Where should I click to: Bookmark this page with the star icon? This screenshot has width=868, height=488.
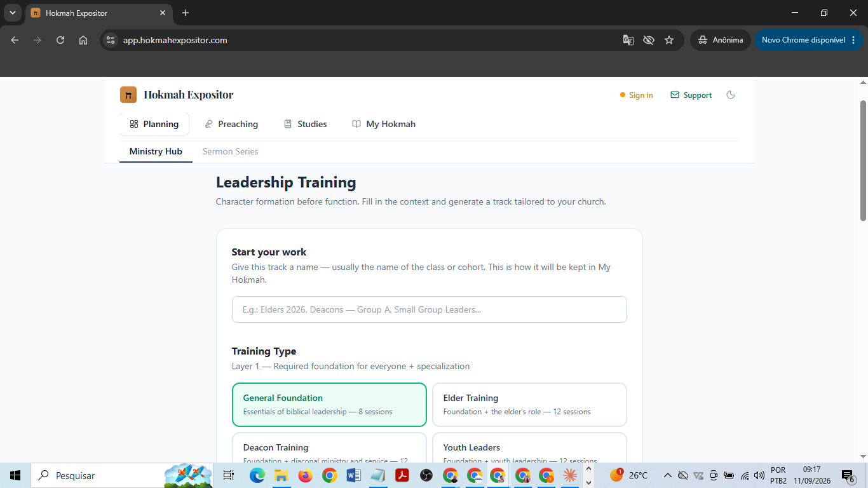[669, 40]
